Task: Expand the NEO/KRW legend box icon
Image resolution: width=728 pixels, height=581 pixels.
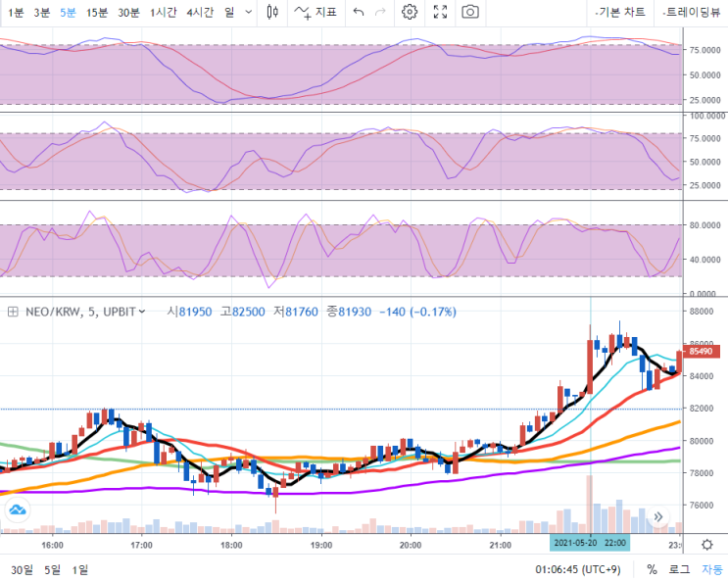Action: [x=13, y=312]
